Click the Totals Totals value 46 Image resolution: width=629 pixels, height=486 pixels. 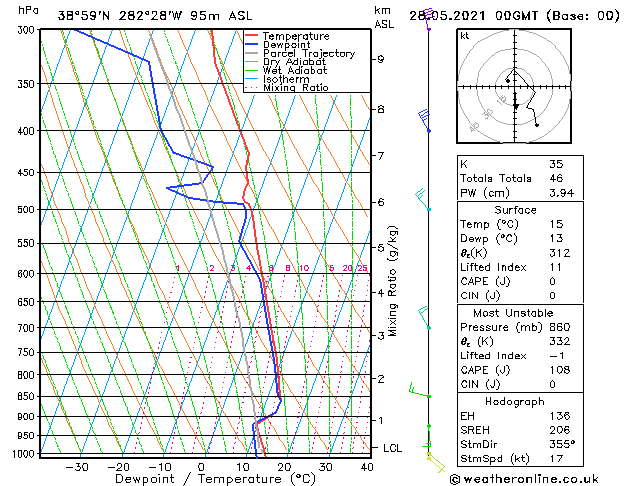click(556, 178)
